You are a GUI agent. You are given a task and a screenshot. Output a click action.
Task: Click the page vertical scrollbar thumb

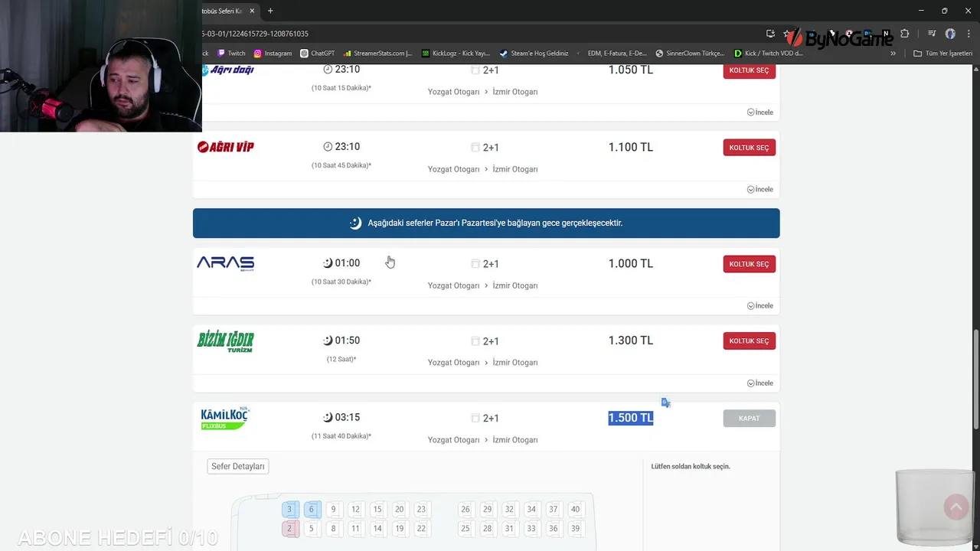click(x=975, y=379)
